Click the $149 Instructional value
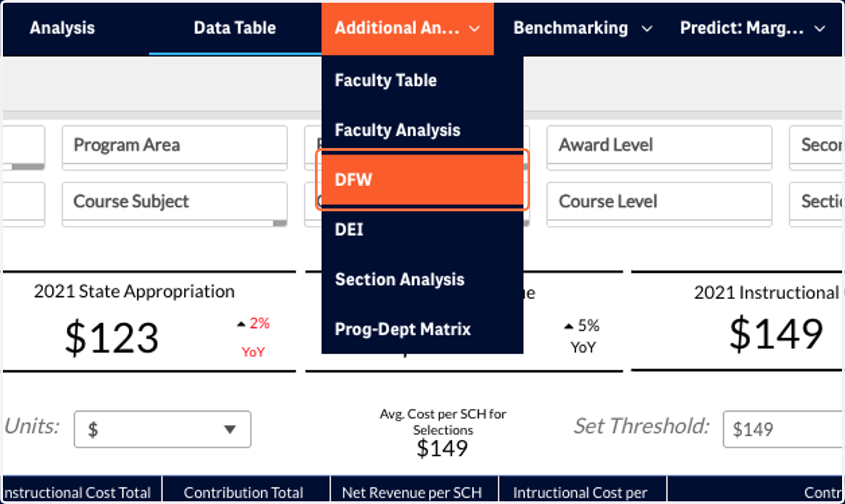The image size is (845, 504). [776, 334]
